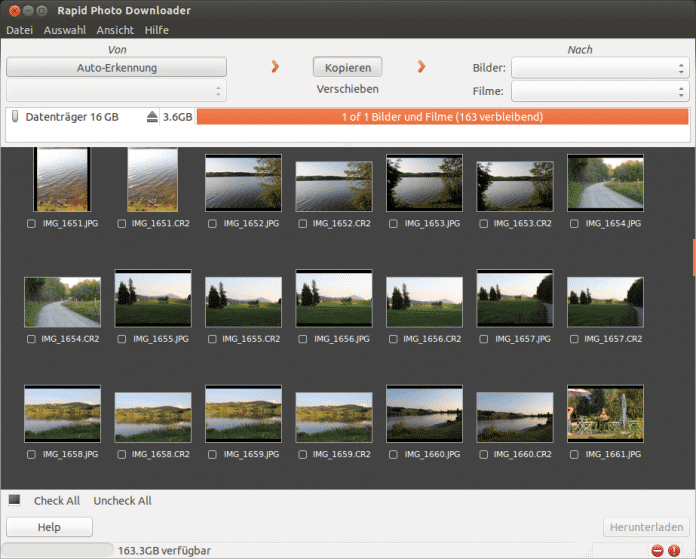The width and height of the screenshot is (696, 559).
Task: Open the Filme destination dropdown
Action: pos(598,91)
